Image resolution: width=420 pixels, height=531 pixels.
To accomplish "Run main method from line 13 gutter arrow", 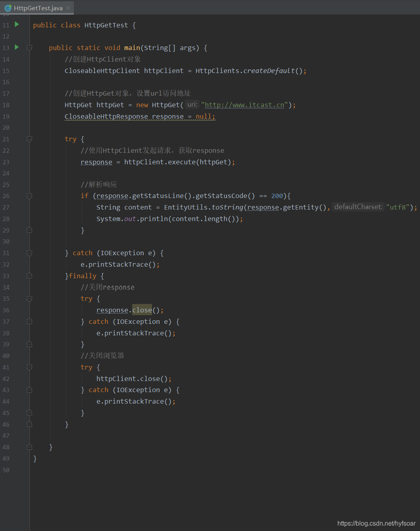I will [17, 47].
